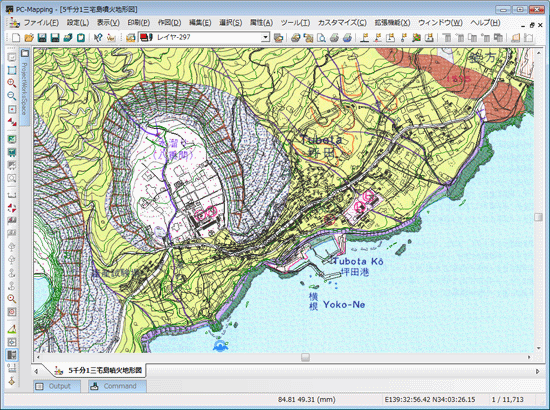550x410 pixels.
Task: Open the ヘルプ(H) menu
Action: point(485,23)
